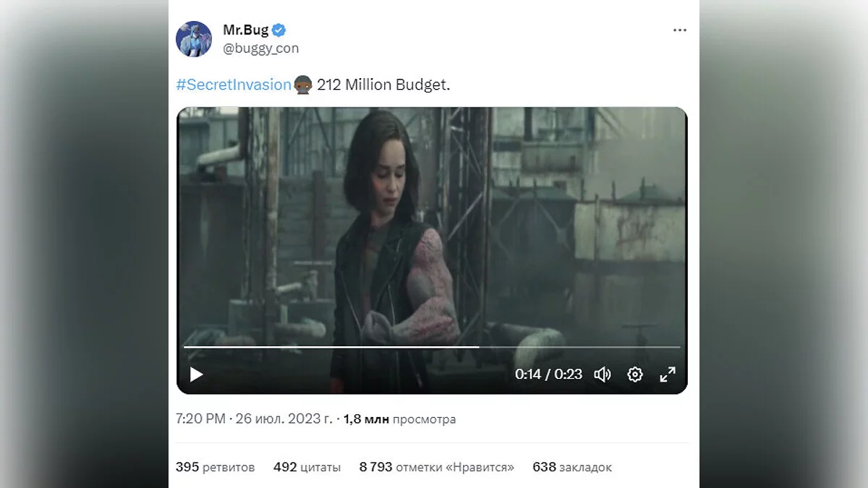View the 8 793 likes list

click(x=436, y=467)
